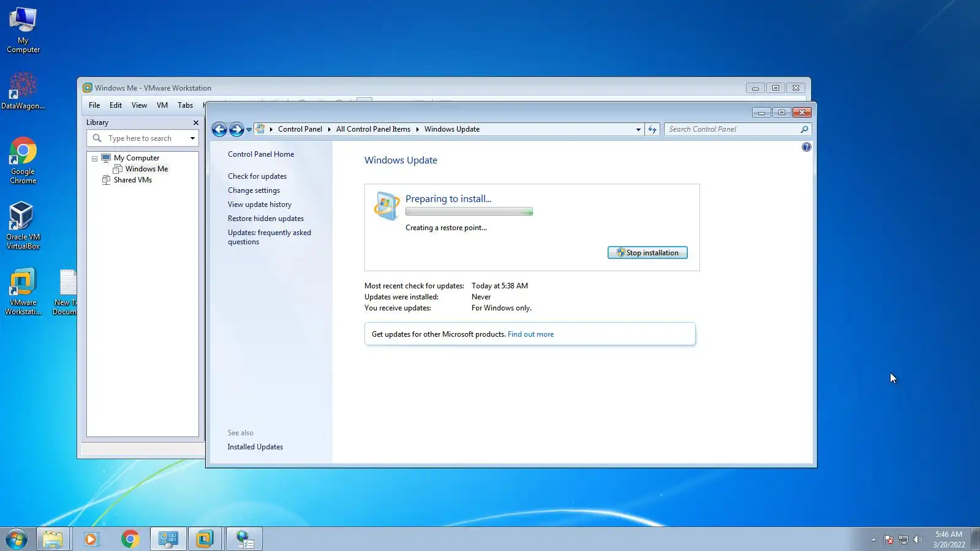Open the VM menu in VMware Workstation

coord(162,105)
